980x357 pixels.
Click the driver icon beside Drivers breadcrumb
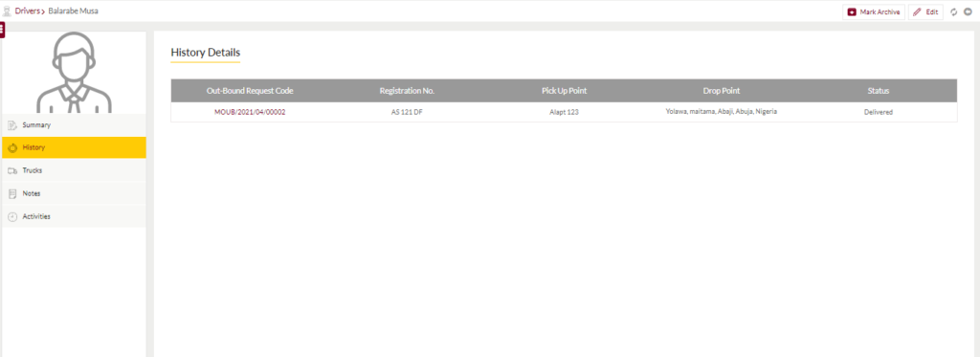(x=7, y=11)
